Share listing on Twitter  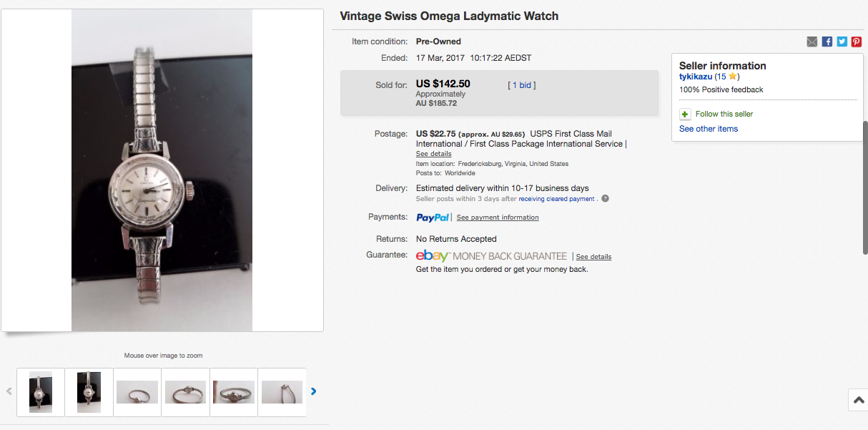point(842,41)
